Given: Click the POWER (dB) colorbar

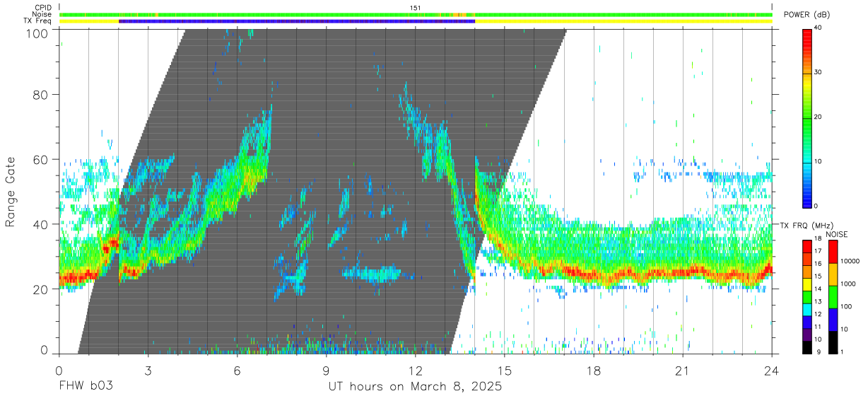Looking at the screenshot, I should (x=807, y=117).
